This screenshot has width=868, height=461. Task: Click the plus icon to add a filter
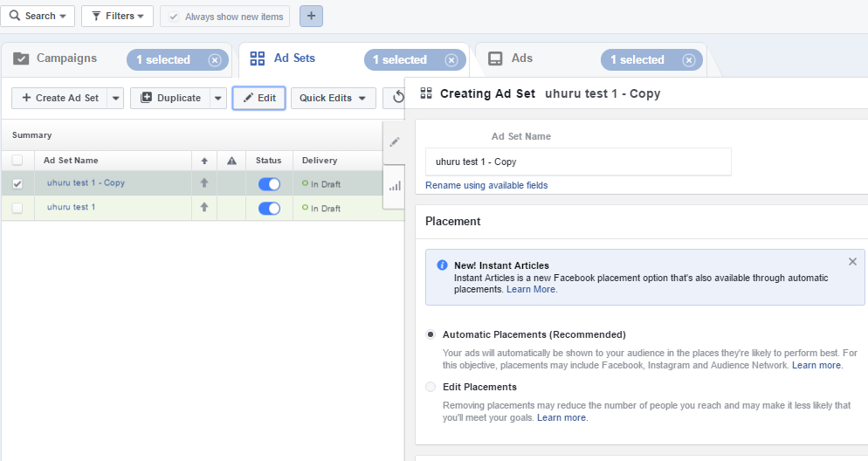[x=311, y=16]
